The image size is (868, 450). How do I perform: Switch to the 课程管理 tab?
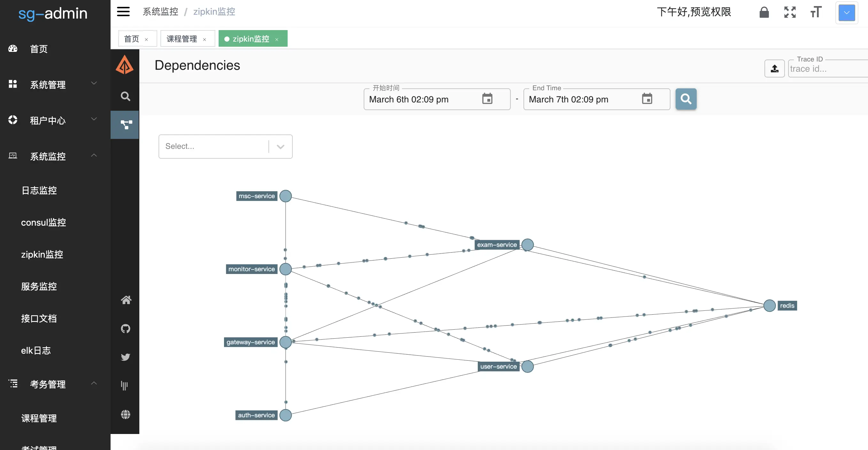182,39
